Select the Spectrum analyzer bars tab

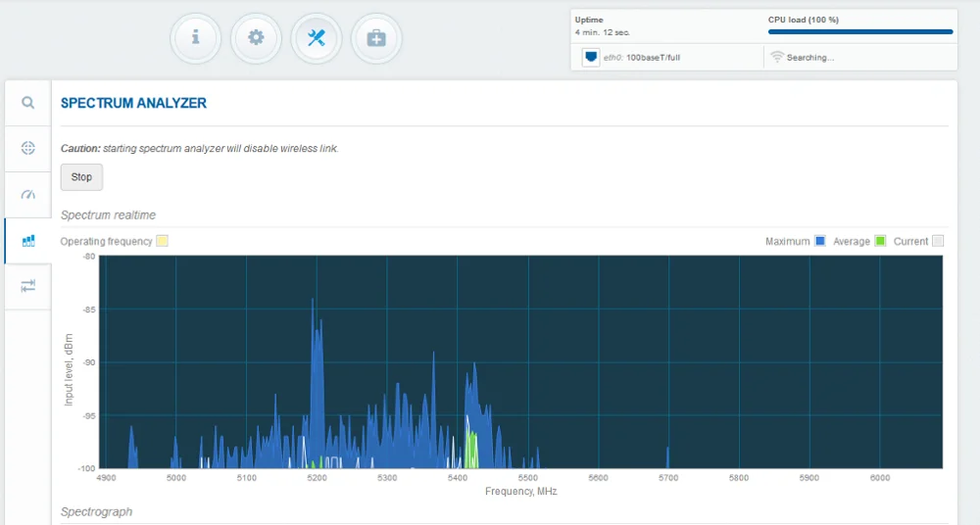28,240
